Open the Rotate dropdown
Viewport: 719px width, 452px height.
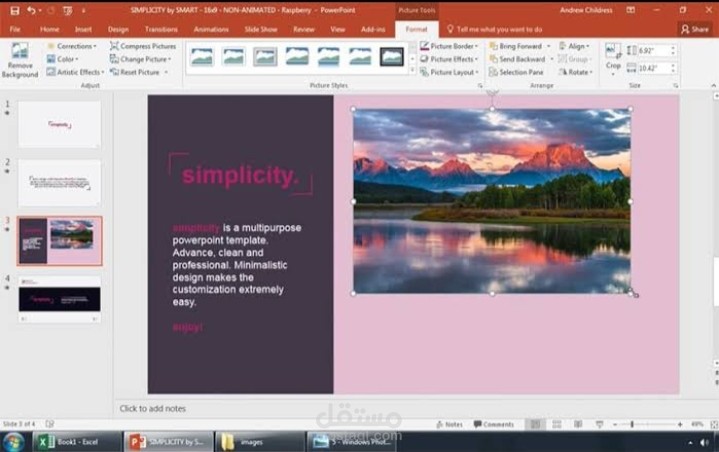point(575,72)
